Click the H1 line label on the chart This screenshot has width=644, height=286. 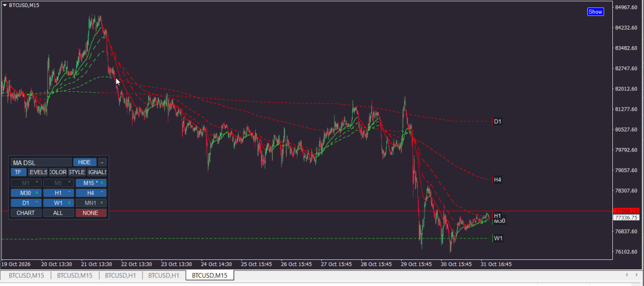497,216
